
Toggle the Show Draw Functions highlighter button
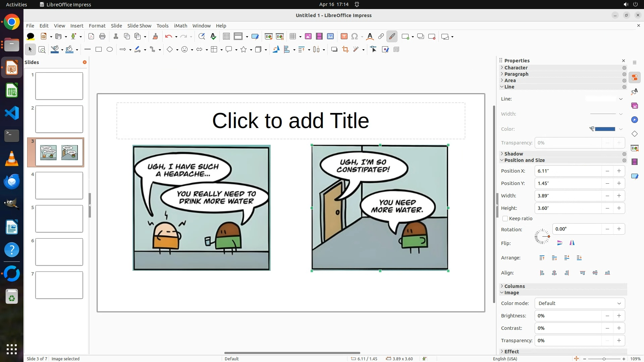(x=392, y=37)
